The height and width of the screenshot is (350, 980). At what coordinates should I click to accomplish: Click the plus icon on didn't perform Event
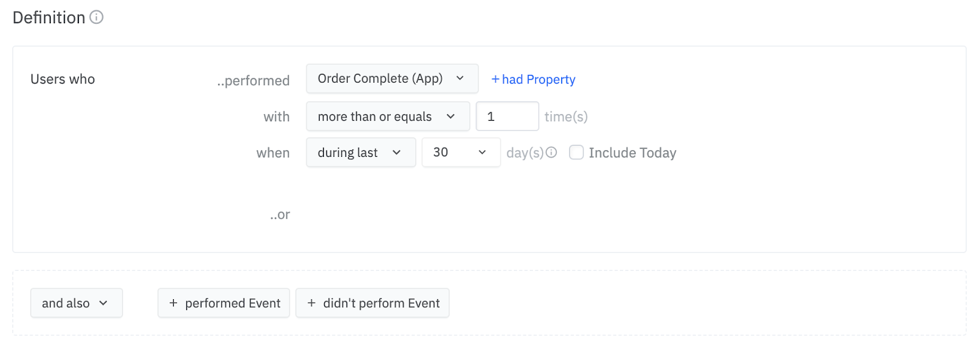tap(312, 303)
